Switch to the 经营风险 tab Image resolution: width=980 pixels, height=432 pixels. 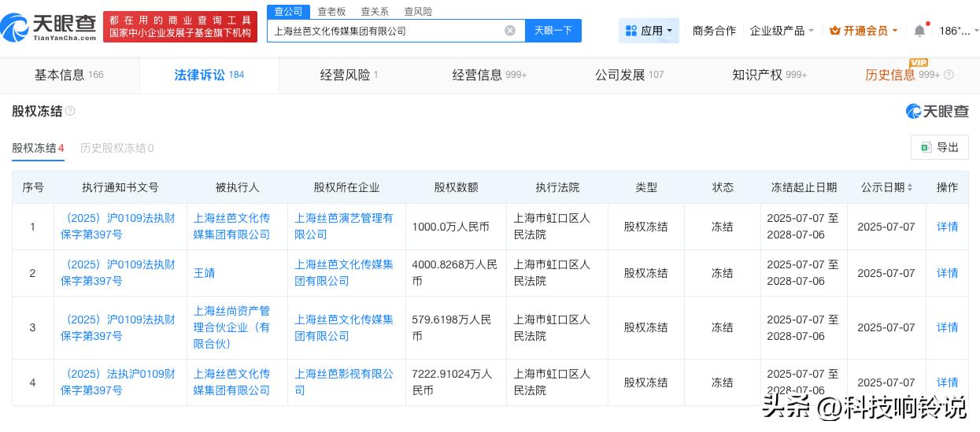349,75
